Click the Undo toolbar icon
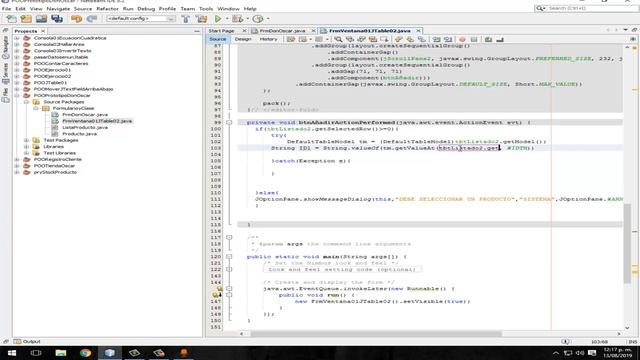This screenshot has width=640, height=360. point(76,18)
